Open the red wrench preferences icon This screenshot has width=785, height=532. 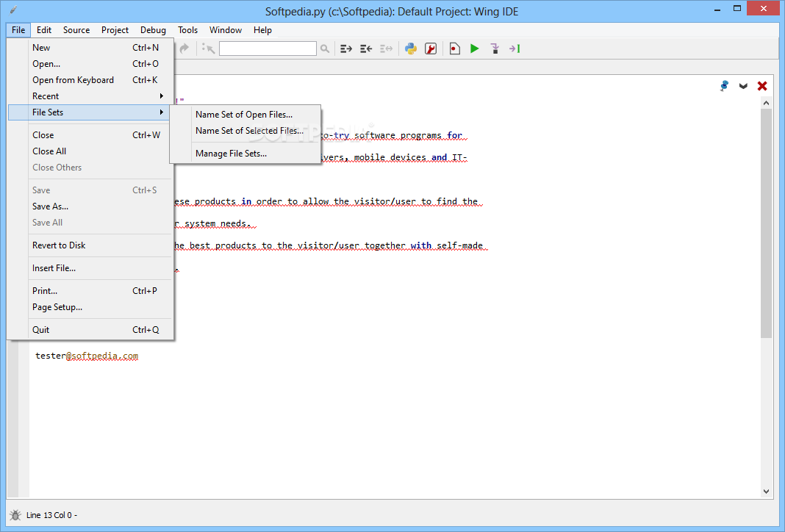pos(431,48)
